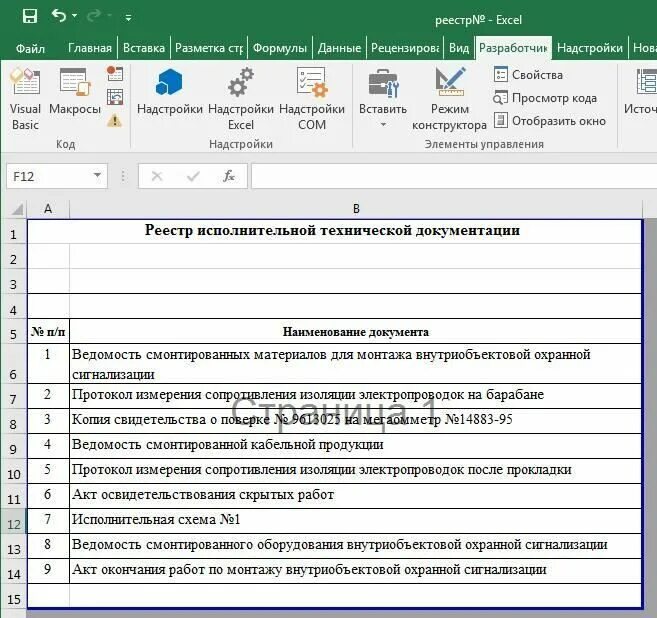Click cell Протокол измерения после прокладки
The width and height of the screenshot is (657, 618).
coord(356,471)
